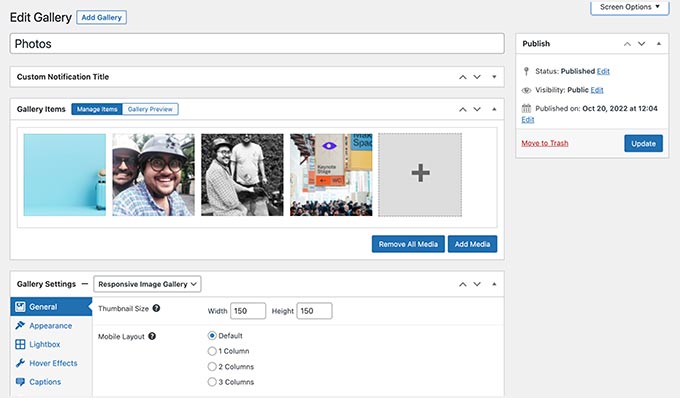This screenshot has height=398, width=680.
Task: Move Custom Notification Title box up
Action: [x=463, y=77]
